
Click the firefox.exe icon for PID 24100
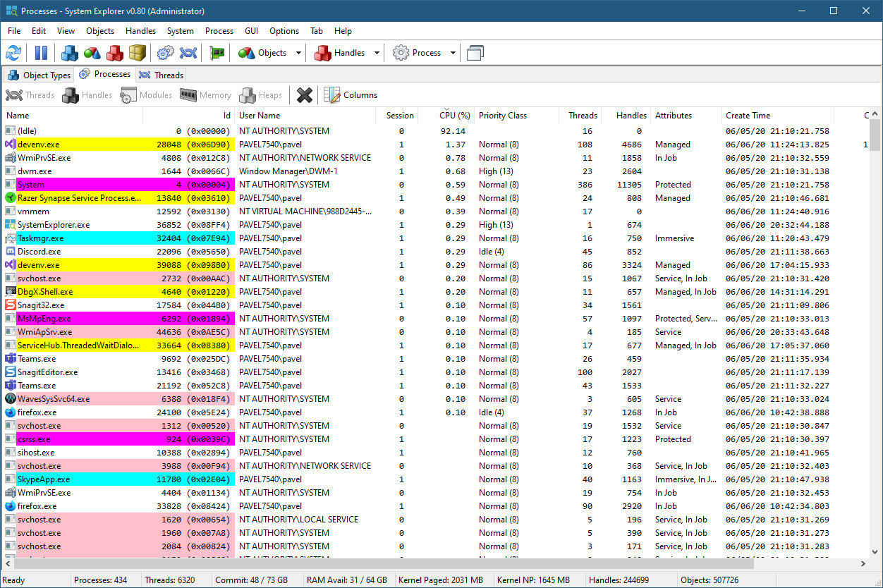[x=11, y=412]
